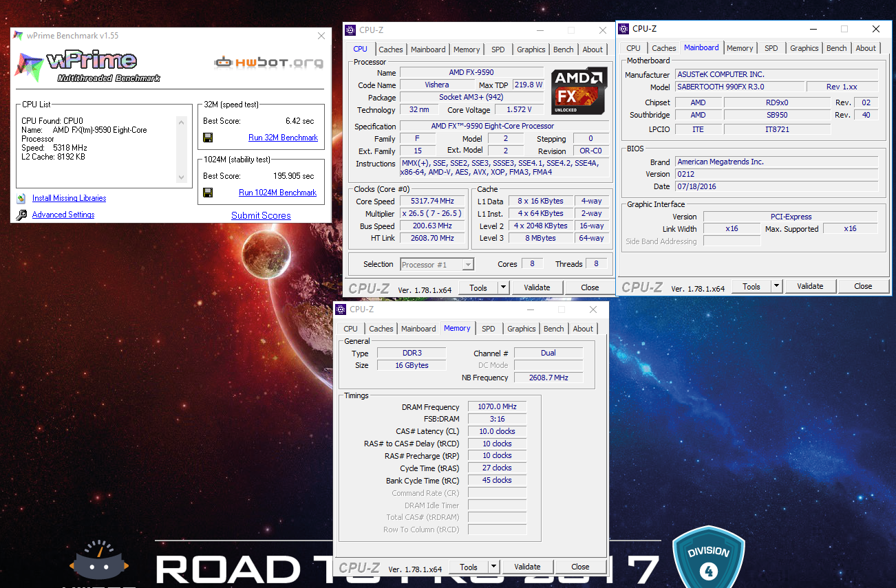Click the 32M best score 6.42 sec

[299, 121]
